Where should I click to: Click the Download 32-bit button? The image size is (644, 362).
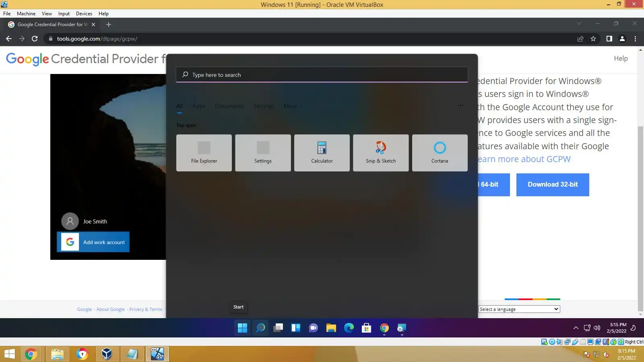pos(553,185)
